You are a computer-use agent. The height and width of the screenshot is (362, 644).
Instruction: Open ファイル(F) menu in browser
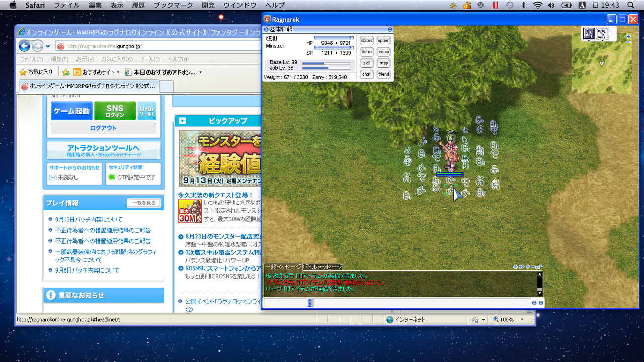(x=31, y=59)
